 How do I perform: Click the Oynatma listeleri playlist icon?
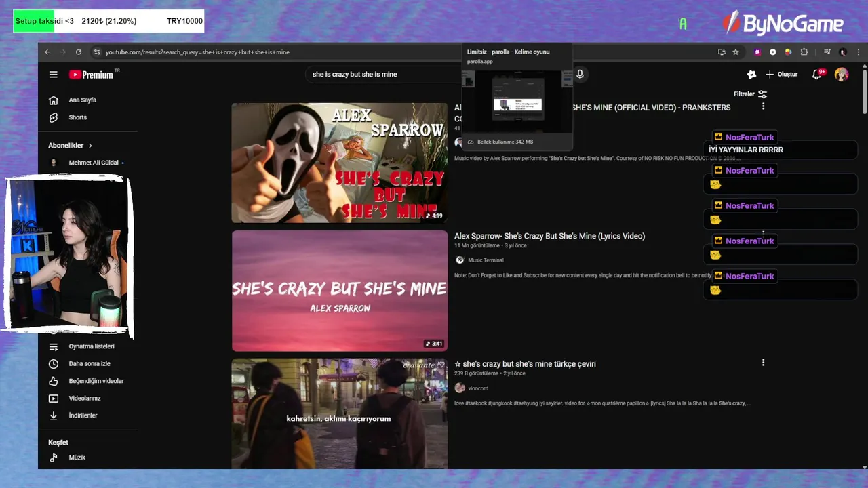pyautogui.click(x=54, y=346)
